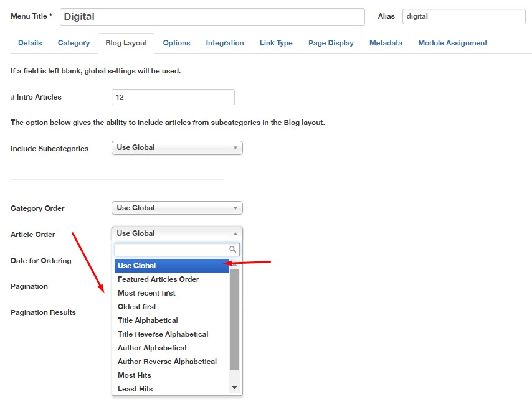This screenshot has width=532, height=407.
Task: Choose Title Reverse Alphabetical option
Action: click(172, 334)
